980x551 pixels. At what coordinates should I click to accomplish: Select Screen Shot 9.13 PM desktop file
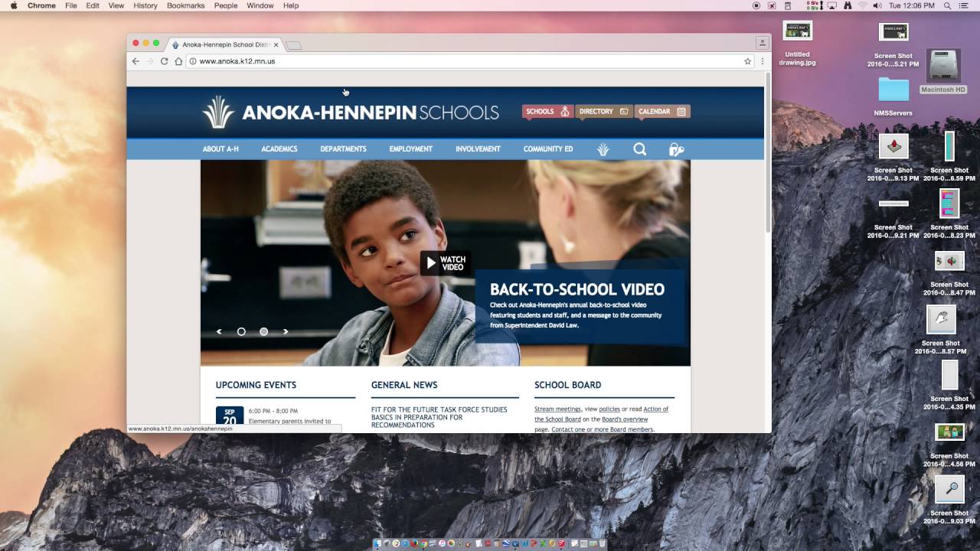pyautogui.click(x=893, y=157)
